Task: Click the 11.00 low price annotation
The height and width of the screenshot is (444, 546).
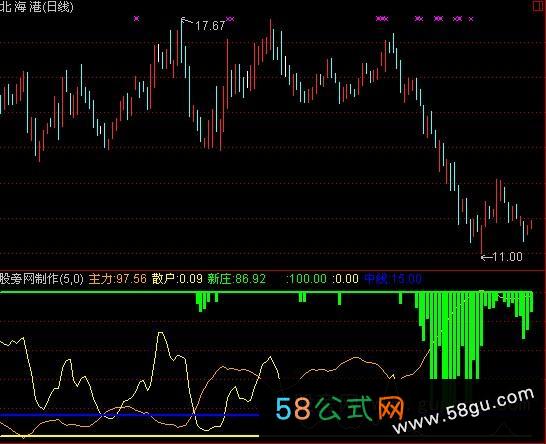Action: pyautogui.click(x=508, y=257)
